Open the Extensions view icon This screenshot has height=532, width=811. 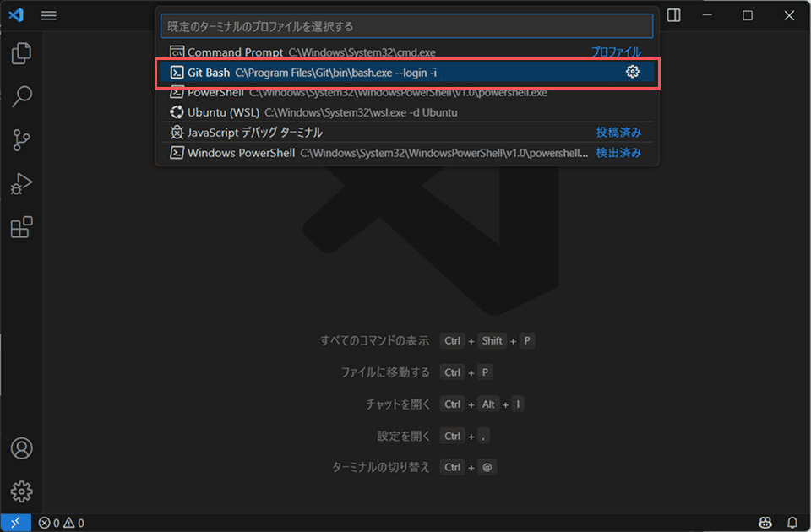tap(21, 227)
